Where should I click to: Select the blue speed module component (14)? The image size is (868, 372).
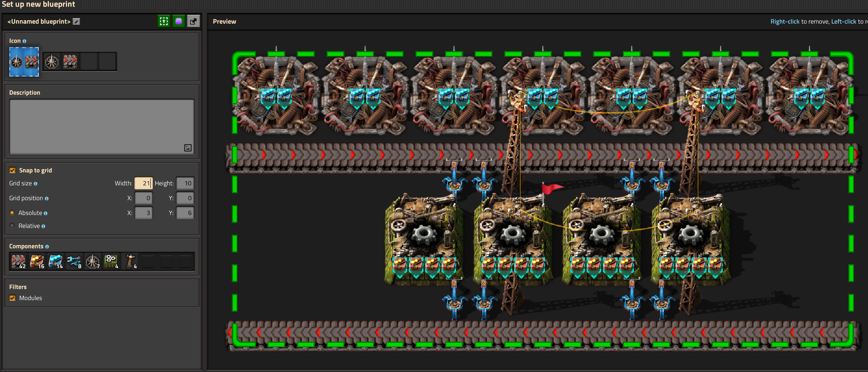(55, 261)
